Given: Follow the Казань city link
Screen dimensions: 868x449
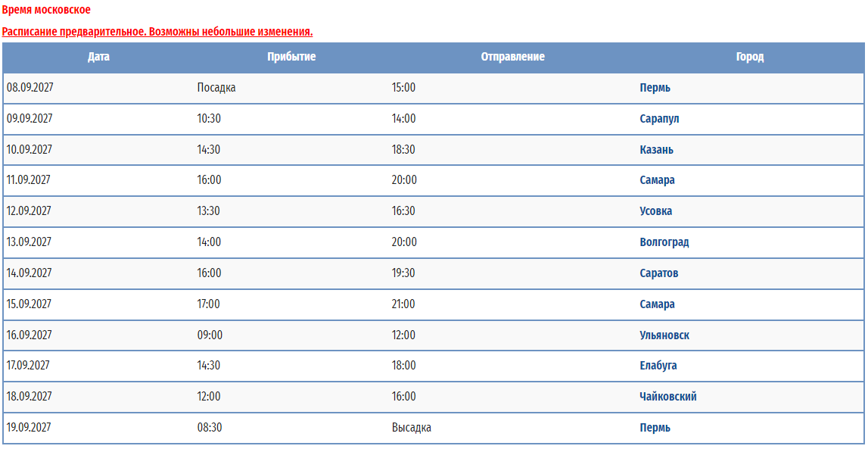Looking at the screenshot, I should point(657,150).
